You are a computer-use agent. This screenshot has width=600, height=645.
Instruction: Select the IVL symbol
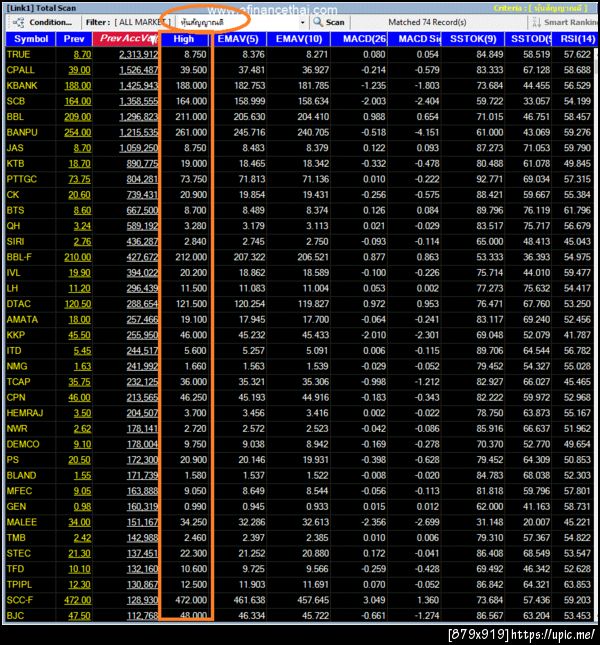13,273
